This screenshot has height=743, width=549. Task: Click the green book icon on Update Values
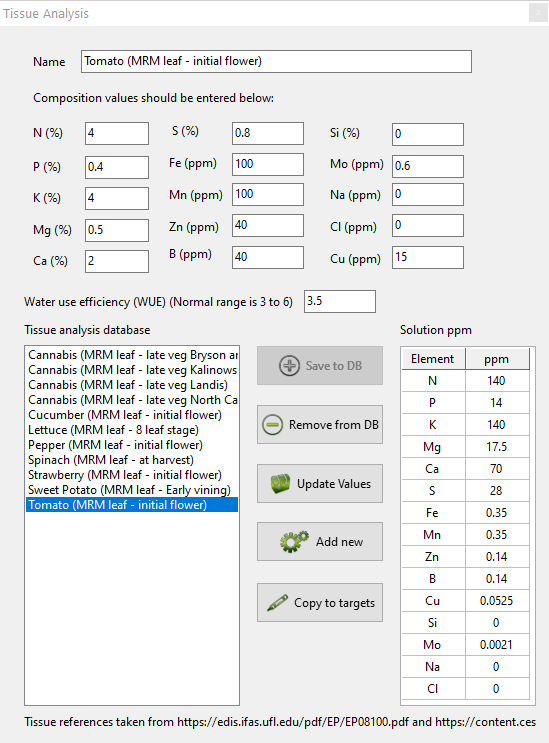[x=280, y=483]
